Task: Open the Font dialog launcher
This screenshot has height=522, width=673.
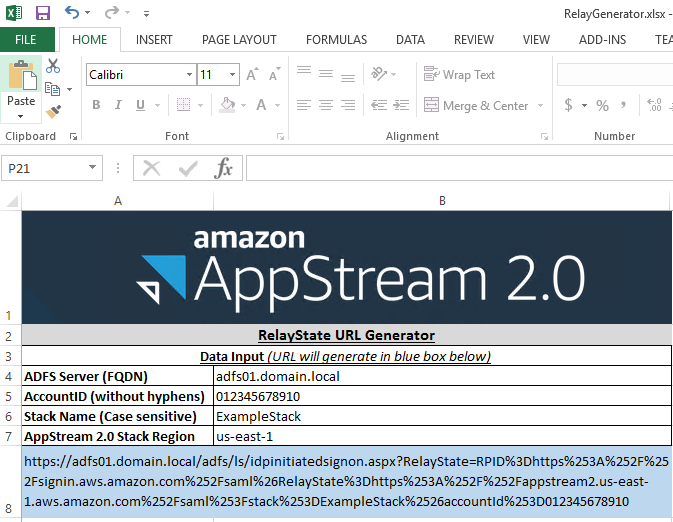Action: pos(280,137)
